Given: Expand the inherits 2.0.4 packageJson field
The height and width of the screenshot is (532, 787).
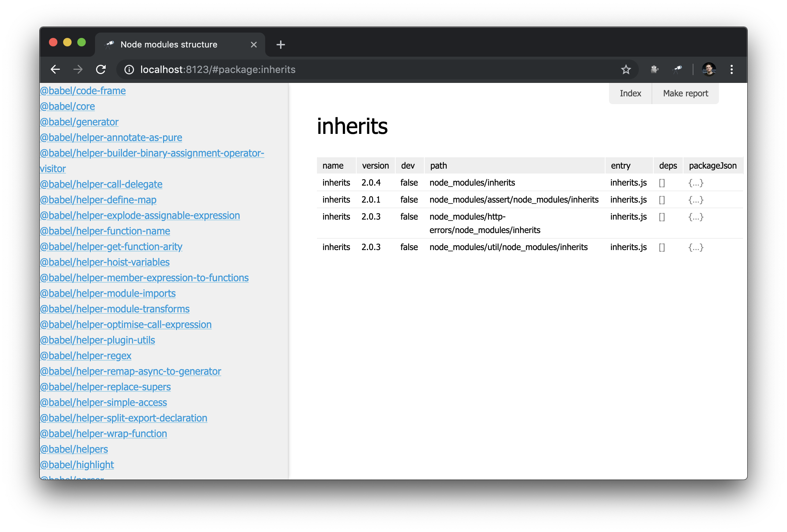Looking at the screenshot, I should (695, 183).
